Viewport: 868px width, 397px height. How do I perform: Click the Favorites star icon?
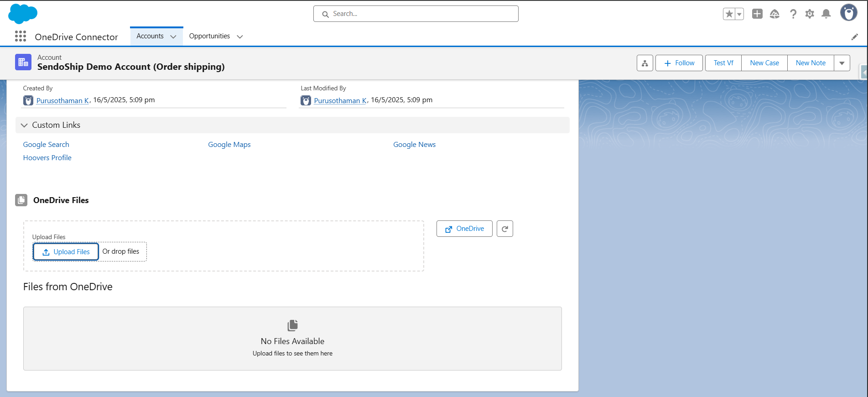click(x=729, y=14)
